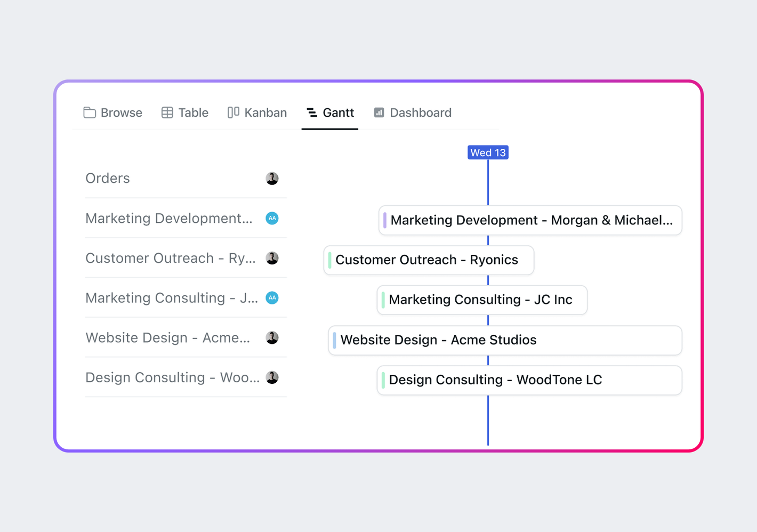Screen dimensions: 757x532
Task: Switch to the Gantt tab
Action: (331, 112)
